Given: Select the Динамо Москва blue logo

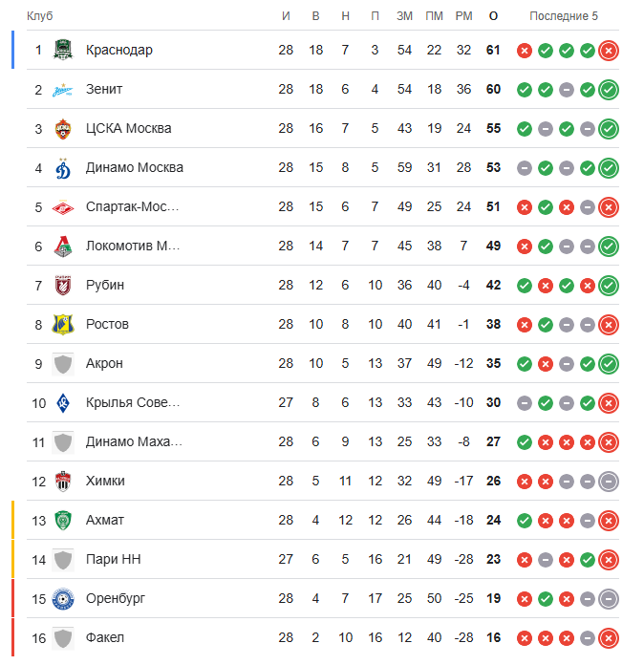Looking at the screenshot, I should coord(63,168).
